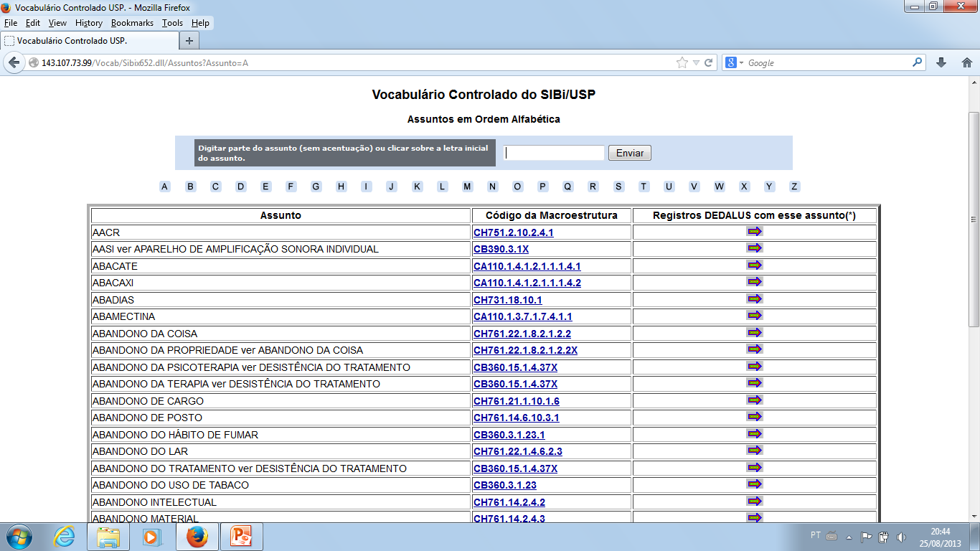Click the PT language indicator in tray

coord(815,535)
